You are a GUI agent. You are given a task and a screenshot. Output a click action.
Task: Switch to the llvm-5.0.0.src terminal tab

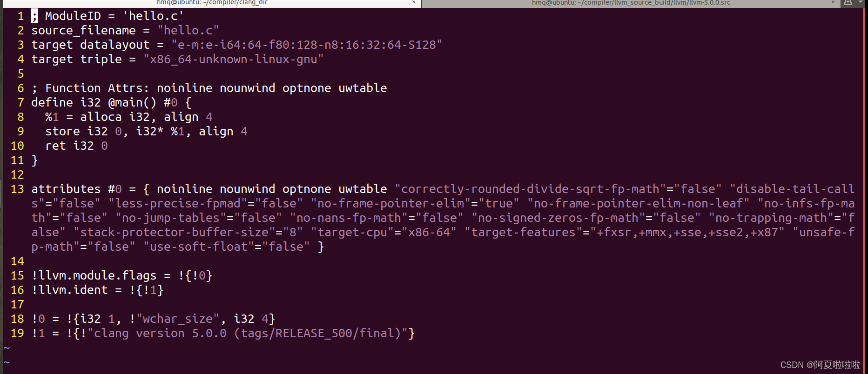(x=631, y=3)
